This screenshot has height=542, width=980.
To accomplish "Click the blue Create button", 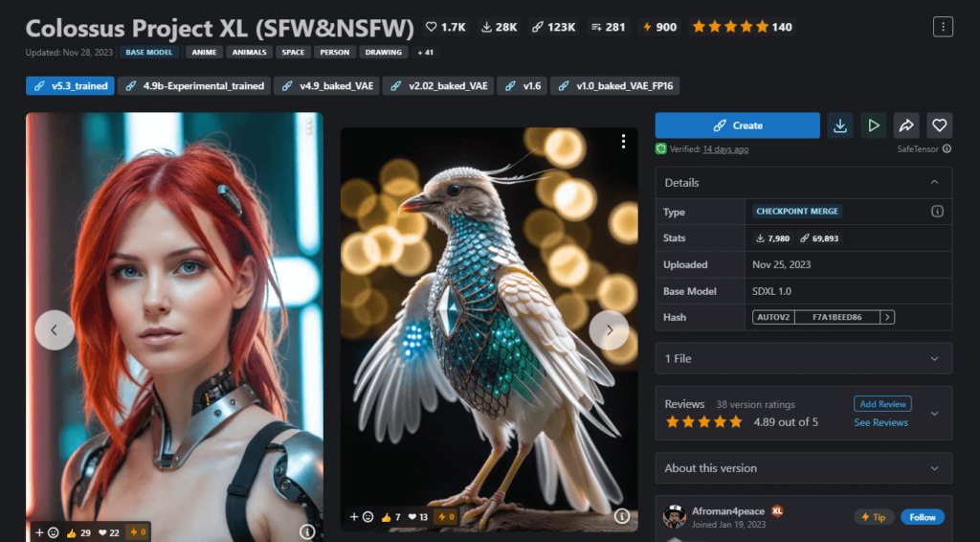I will [x=737, y=125].
